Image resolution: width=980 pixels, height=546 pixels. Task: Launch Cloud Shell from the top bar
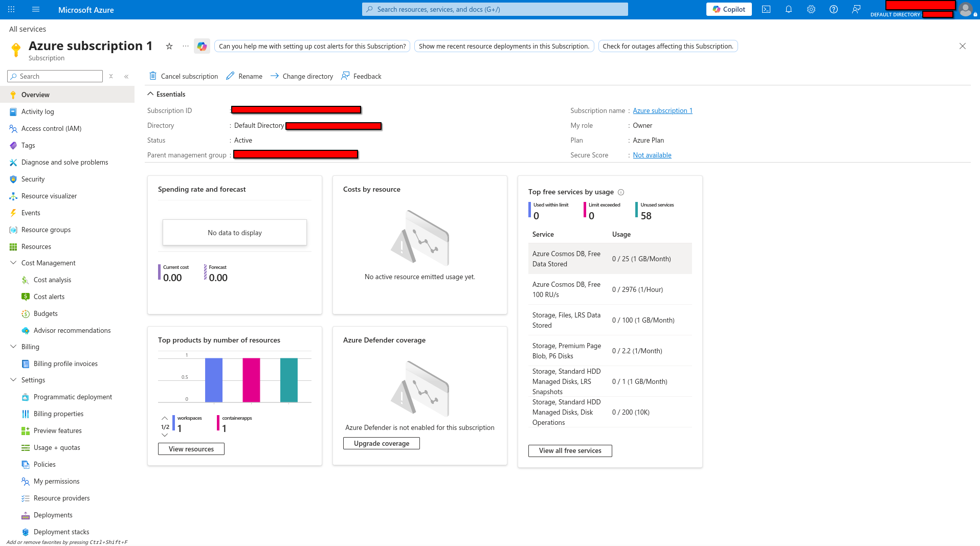[766, 9]
